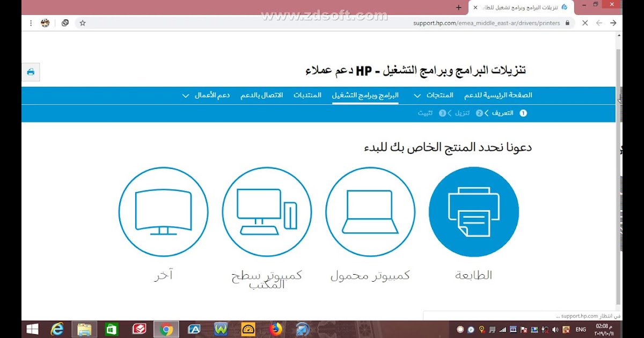Image resolution: width=644 pixels, height=338 pixels.
Task: Click heading دعونا نحدد المنتج الخاص بك للبدء
Action: pyautogui.click(x=448, y=146)
